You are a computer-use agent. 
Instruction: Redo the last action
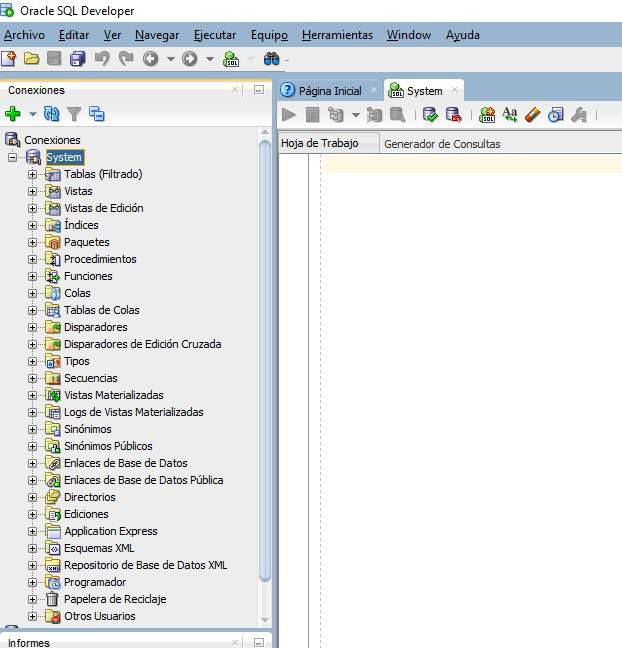coord(126,59)
